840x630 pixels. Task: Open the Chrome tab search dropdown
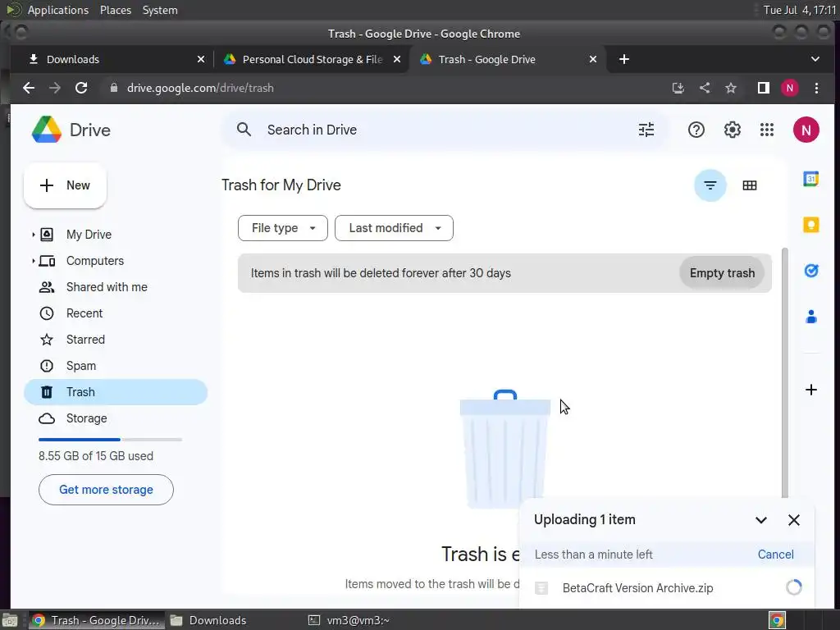pos(815,59)
